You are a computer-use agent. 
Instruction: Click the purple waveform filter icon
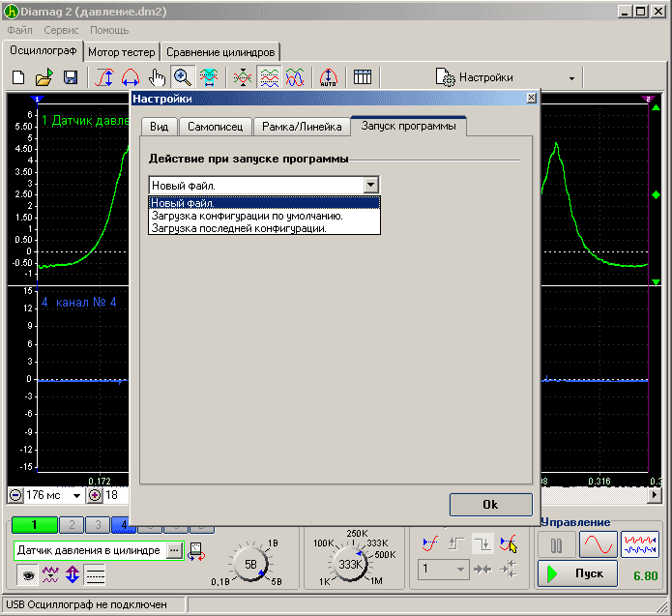click(50, 574)
